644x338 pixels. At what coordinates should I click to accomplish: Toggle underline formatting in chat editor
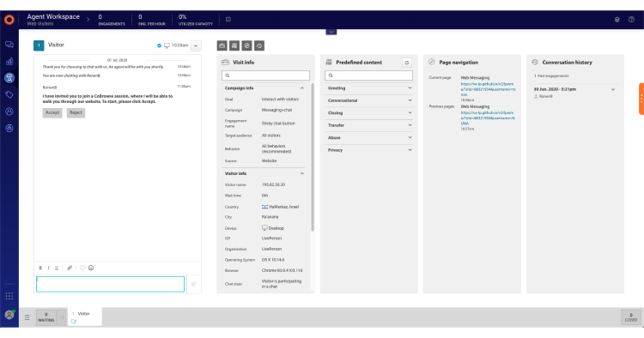[57, 268]
